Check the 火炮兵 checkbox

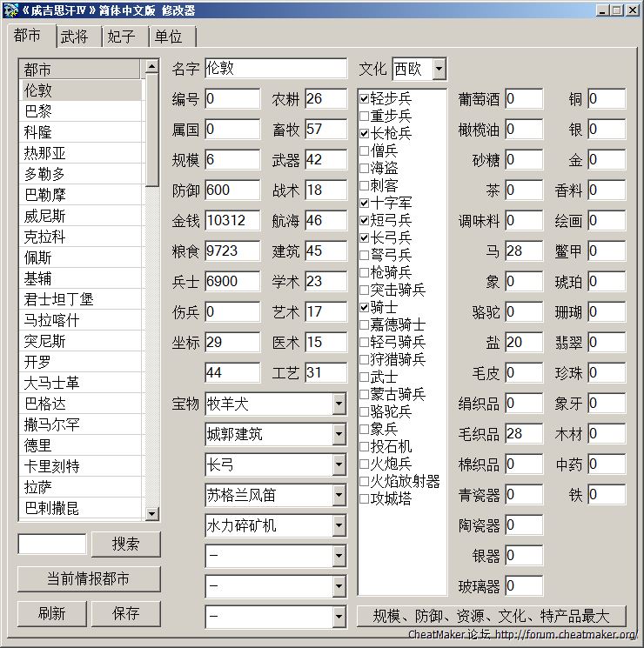click(x=365, y=464)
